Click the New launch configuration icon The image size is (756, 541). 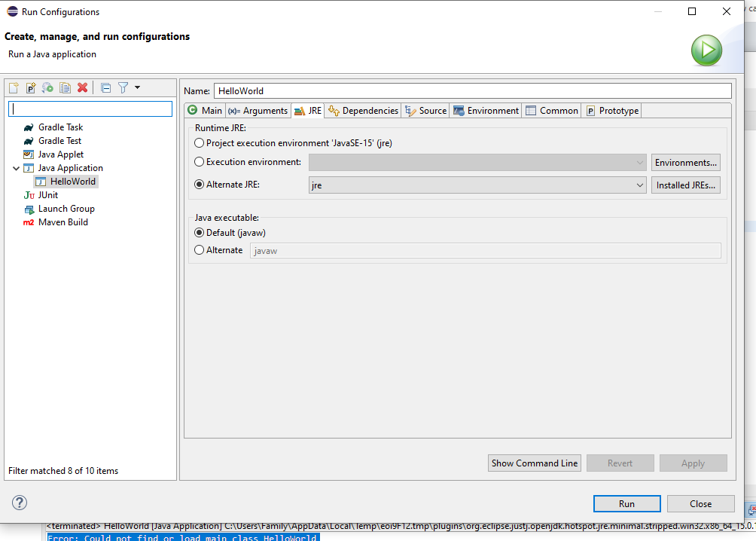(14, 88)
